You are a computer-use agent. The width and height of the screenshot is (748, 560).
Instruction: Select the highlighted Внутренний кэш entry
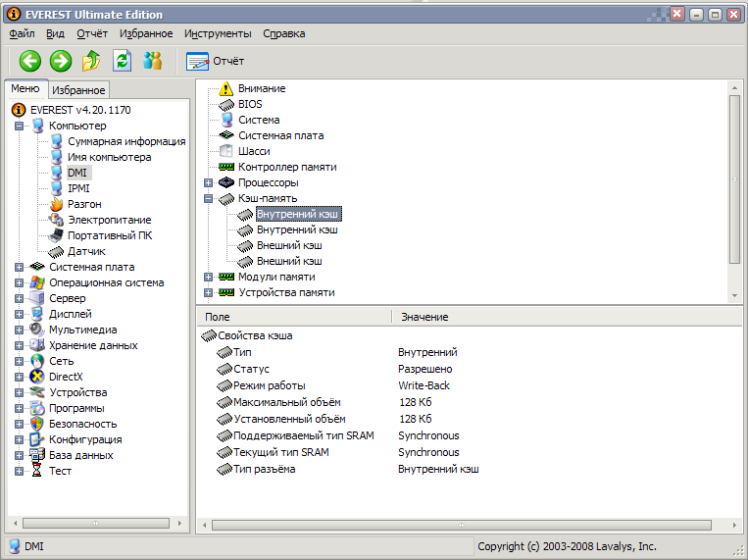(298, 215)
